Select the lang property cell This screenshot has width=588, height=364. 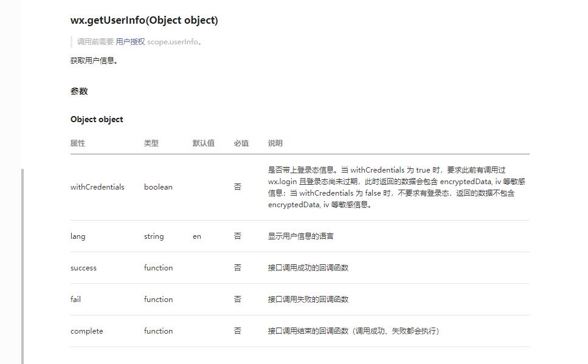tap(78, 236)
